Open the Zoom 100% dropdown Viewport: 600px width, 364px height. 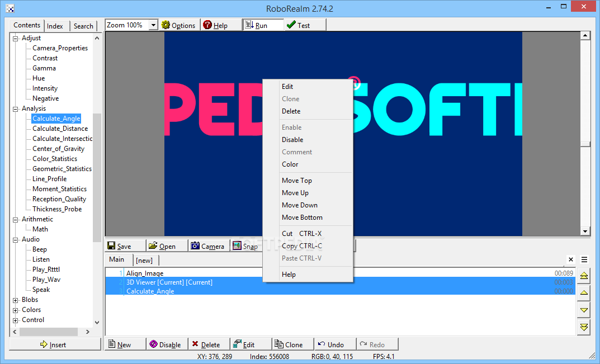[153, 25]
